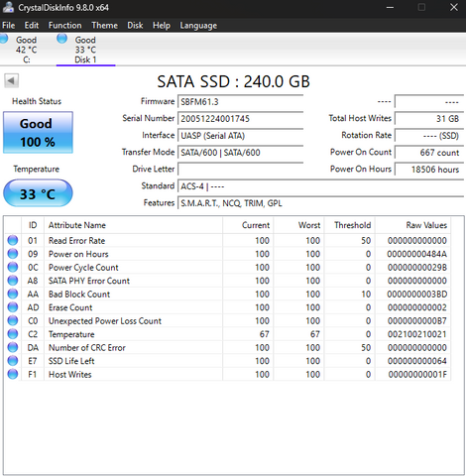
Task: Select the Bad Block Count attribute name
Action: (79, 294)
